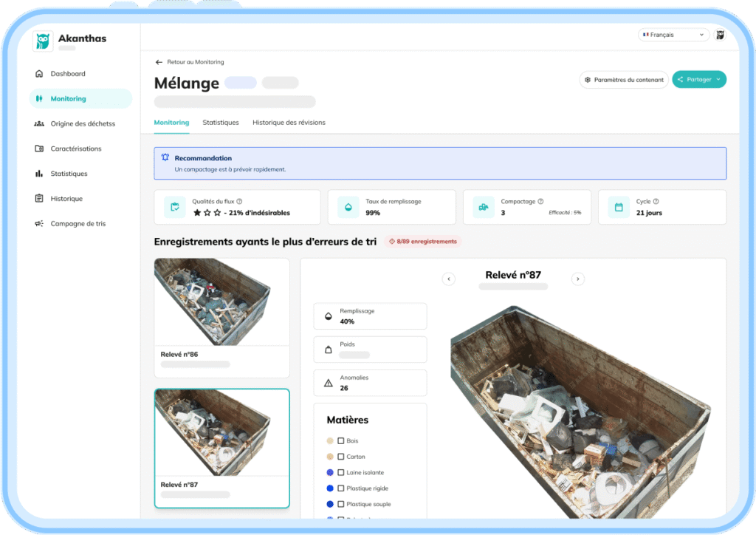This screenshot has height=535, width=756.
Task: Select the Relevé n°86 thumbnail
Action: click(x=221, y=318)
